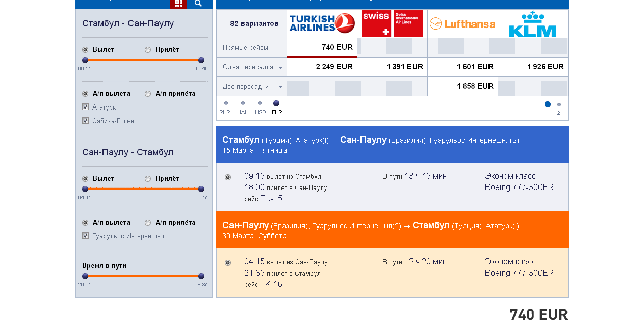Click Lufthansa 1 658 EUR two-stop price

click(x=475, y=86)
